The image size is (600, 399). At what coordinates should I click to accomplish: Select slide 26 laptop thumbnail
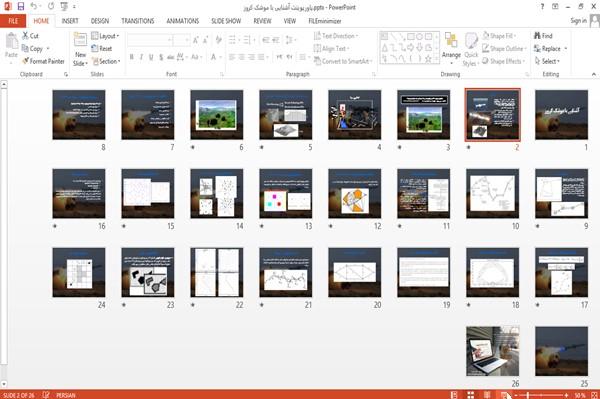pos(492,351)
